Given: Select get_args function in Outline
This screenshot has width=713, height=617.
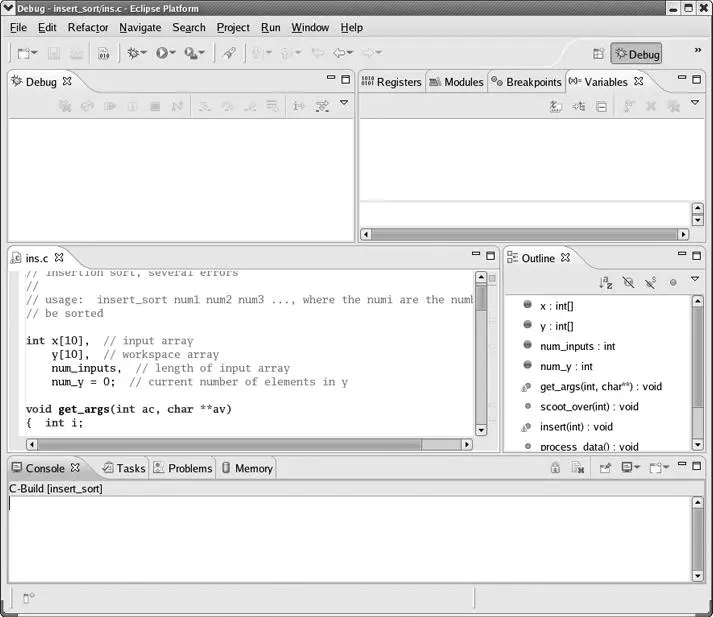Looking at the screenshot, I should 600,387.
